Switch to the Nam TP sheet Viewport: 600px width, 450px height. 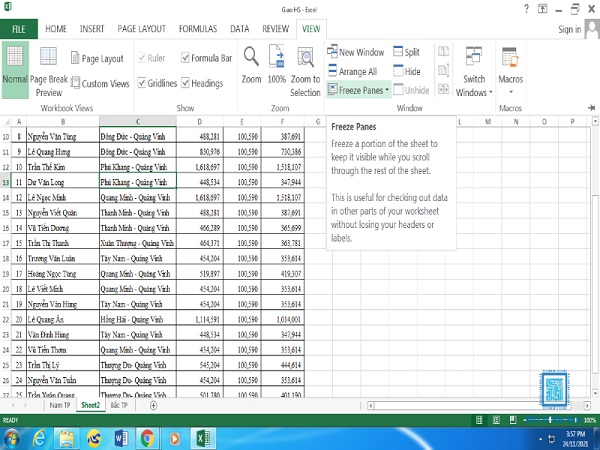60,405
